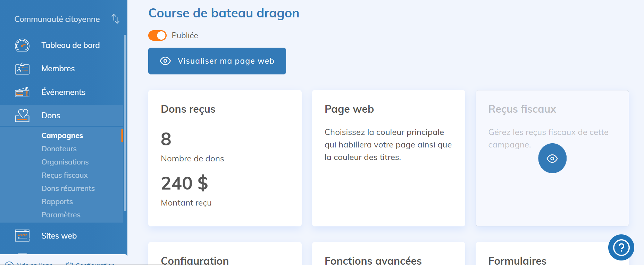The image size is (644, 265).
Task: Open Reçus fiscaux in the sidebar submenu
Action: (65, 175)
